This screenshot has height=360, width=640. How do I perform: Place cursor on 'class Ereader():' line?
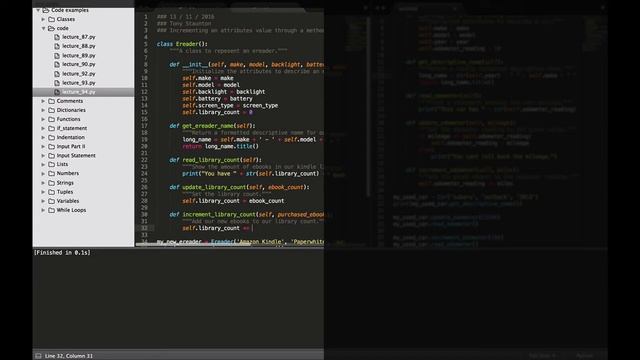point(182,44)
